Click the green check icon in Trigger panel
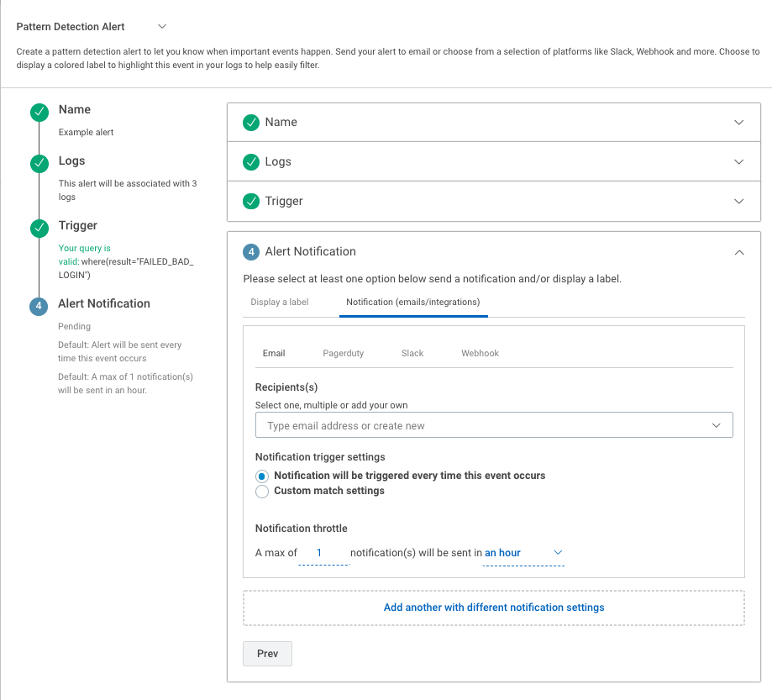The image size is (772, 700). 250,202
